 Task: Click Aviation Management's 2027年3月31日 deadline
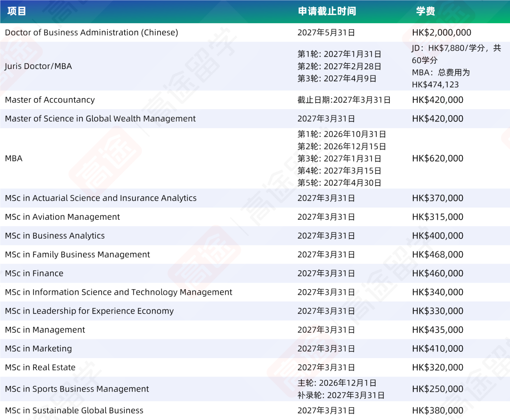pyautogui.click(x=326, y=217)
